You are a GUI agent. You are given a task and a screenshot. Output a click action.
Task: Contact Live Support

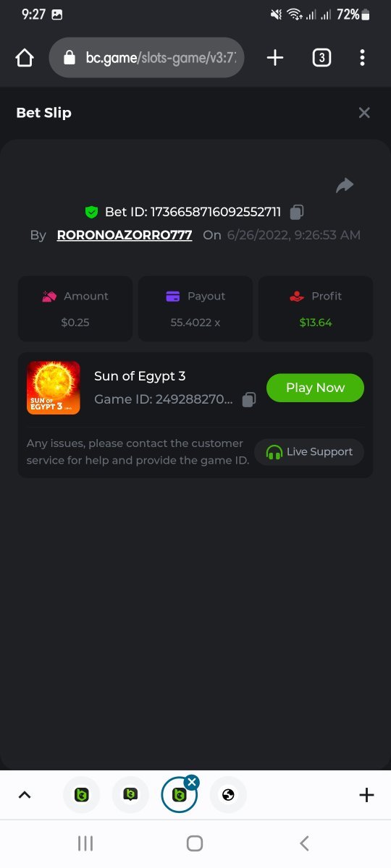(x=309, y=452)
